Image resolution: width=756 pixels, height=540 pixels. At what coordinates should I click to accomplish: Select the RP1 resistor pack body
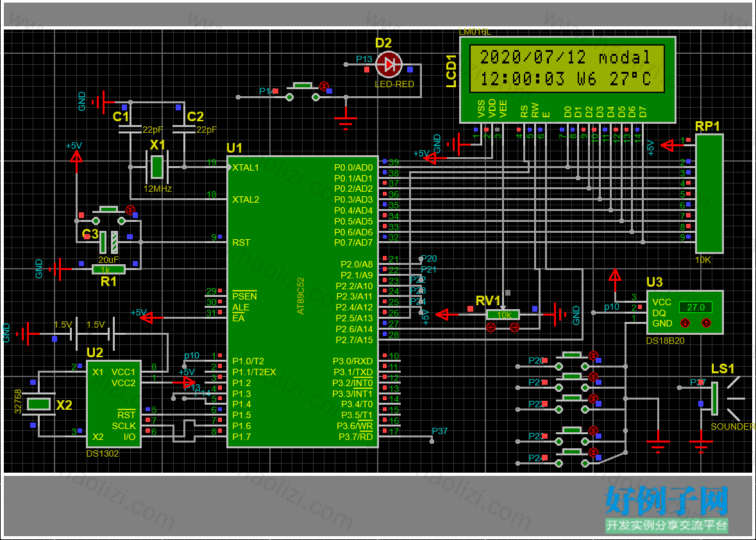click(709, 193)
